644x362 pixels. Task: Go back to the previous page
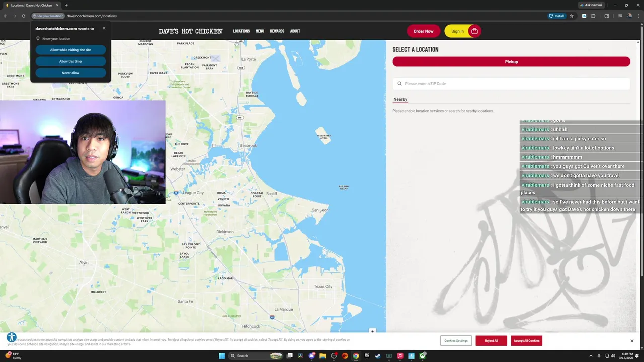(x=5, y=16)
